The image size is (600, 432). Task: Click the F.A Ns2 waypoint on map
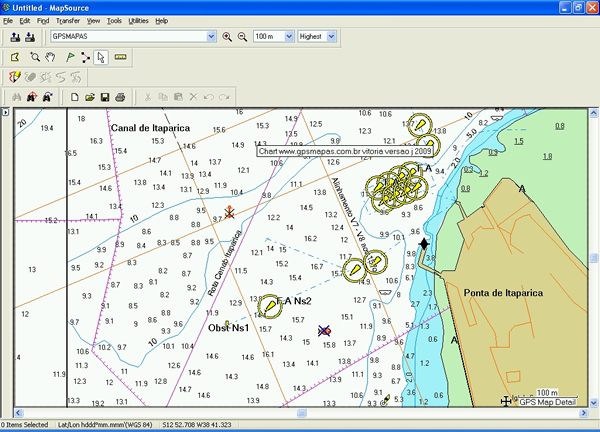270,307
